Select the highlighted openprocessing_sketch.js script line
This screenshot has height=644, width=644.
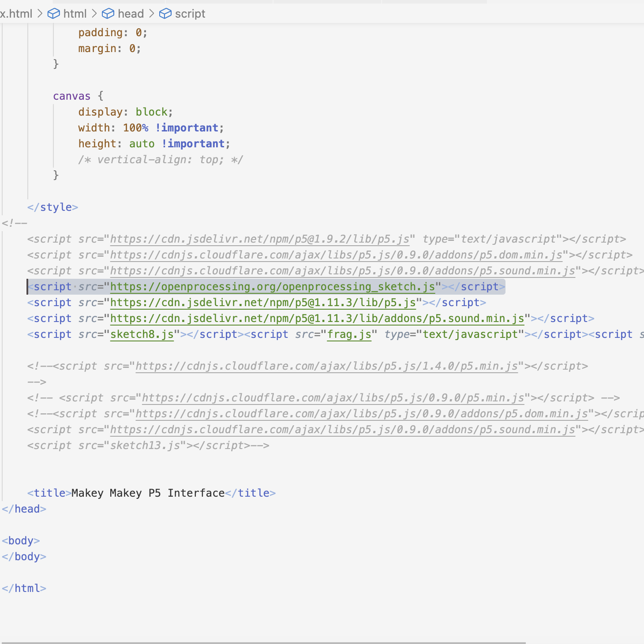[x=265, y=286]
